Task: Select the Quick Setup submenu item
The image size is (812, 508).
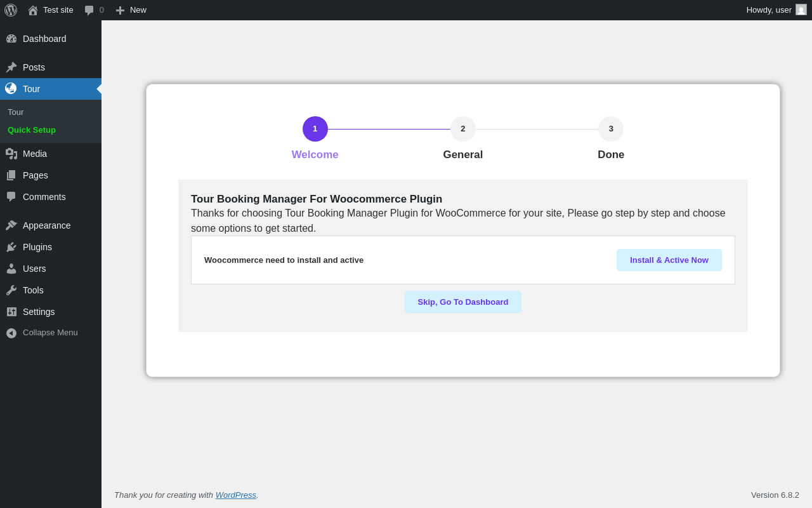Action: 51,130
